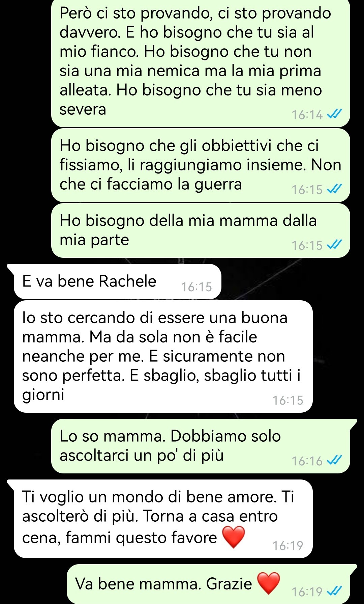
Task: Tap the 16:14 timestamp on the first message
Action: coord(307,115)
